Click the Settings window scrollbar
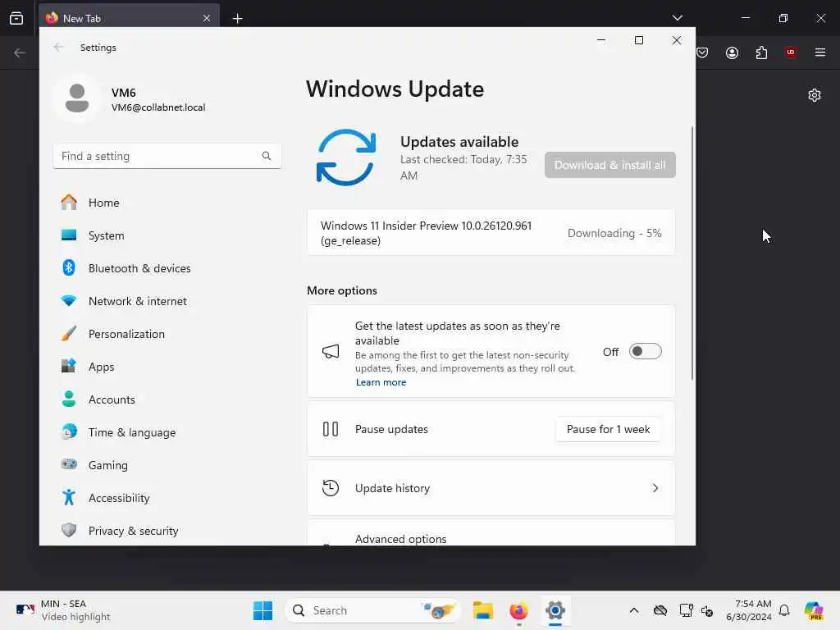This screenshot has height=630, width=840. [x=692, y=253]
